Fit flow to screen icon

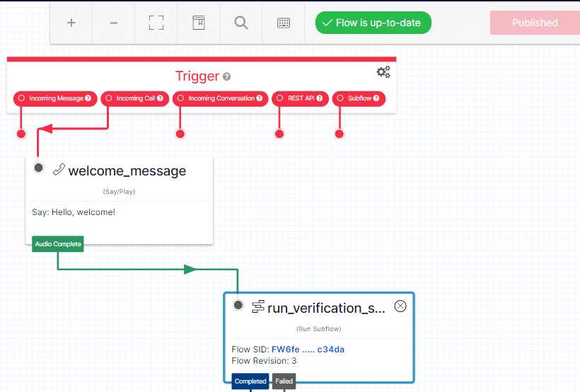tap(156, 23)
